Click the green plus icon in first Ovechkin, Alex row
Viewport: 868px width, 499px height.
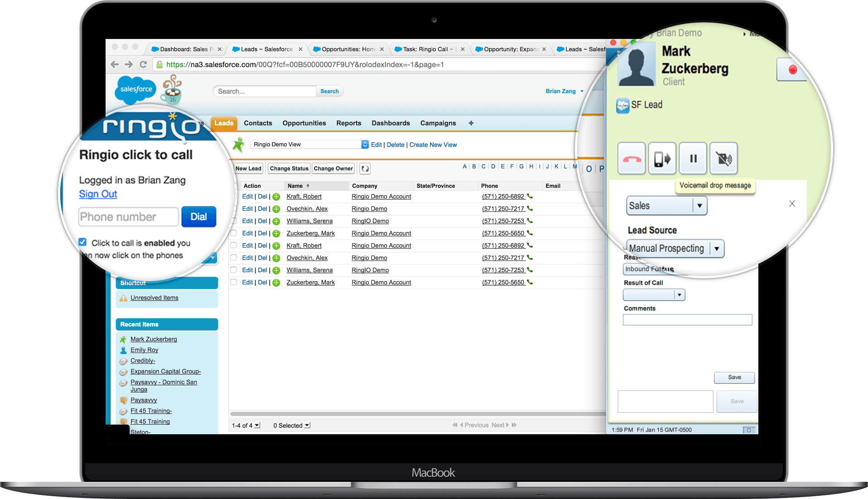(276, 209)
